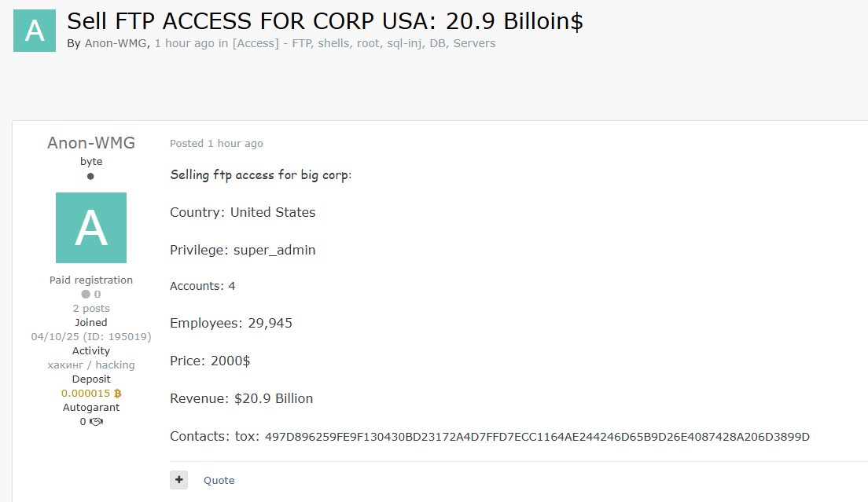868x502 pixels.
Task: Click the handshake icon under Autogarant
Action: [x=97, y=422]
